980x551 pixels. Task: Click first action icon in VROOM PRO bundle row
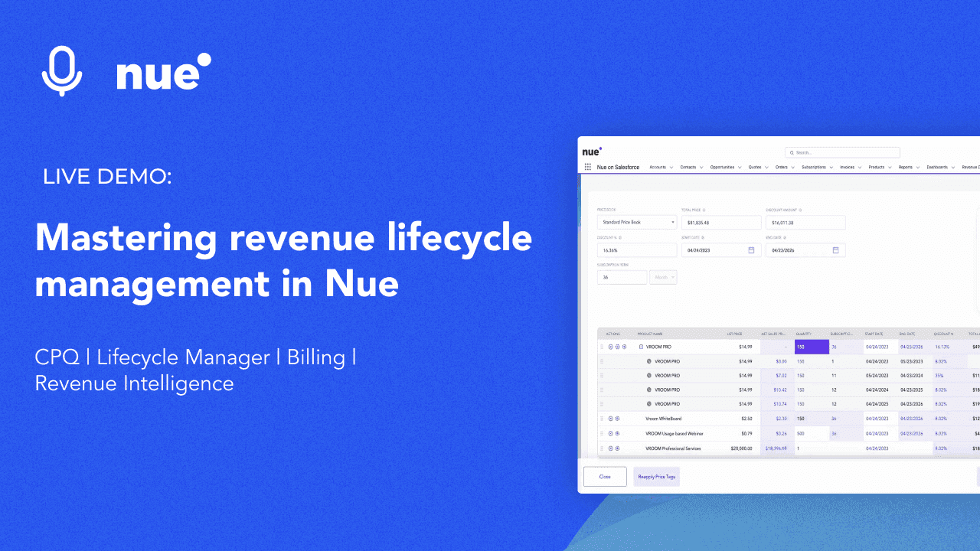(x=610, y=347)
